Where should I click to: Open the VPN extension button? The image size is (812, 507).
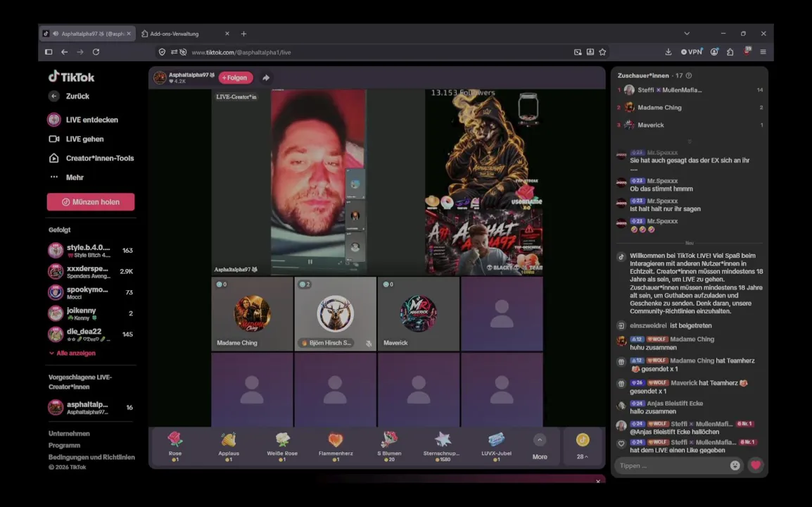[692, 52]
